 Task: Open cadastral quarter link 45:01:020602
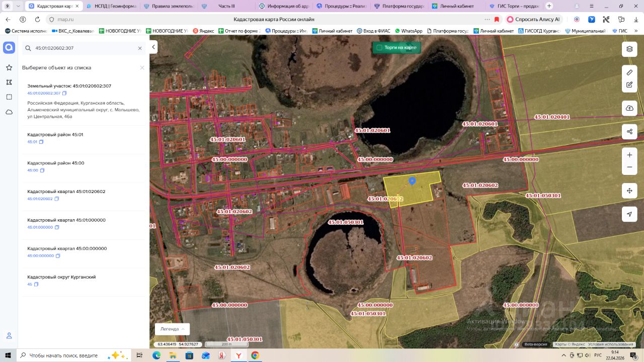(x=40, y=199)
